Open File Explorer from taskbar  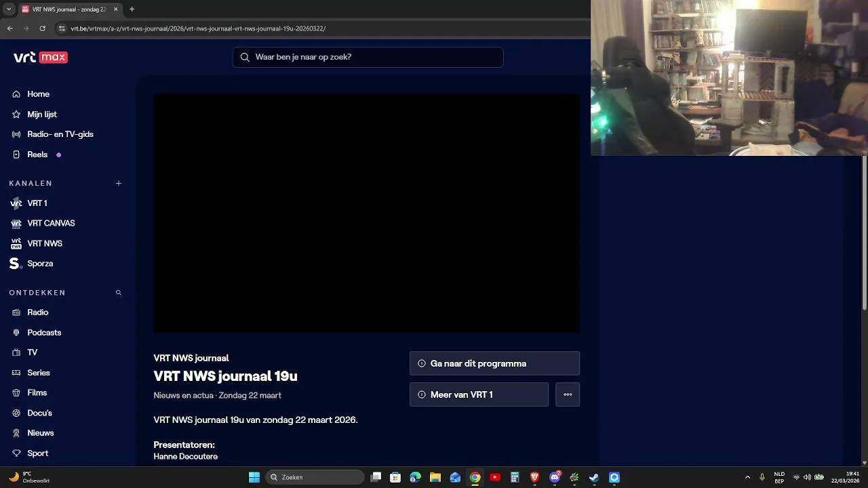pyautogui.click(x=435, y=477)
